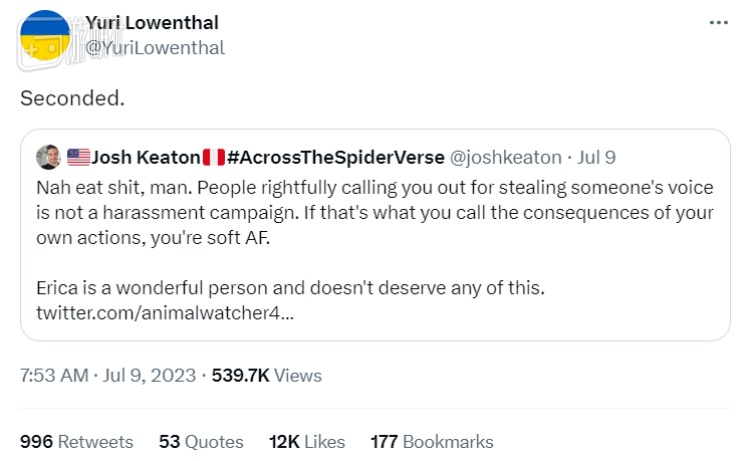Click the 'Seconded.' tweet text

[x=72, y=98]
